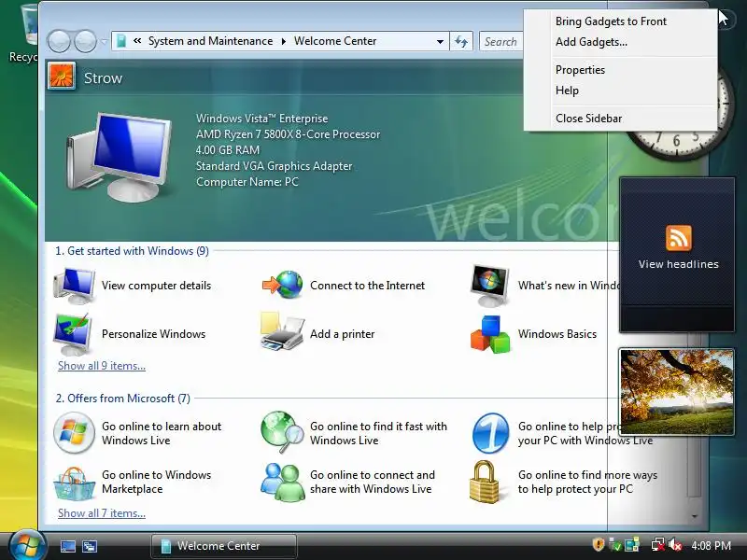This screenshot has height=560, width=747.
Task: Click Welcome Center breadcrumb segment
Action: [x=335, y=41]
